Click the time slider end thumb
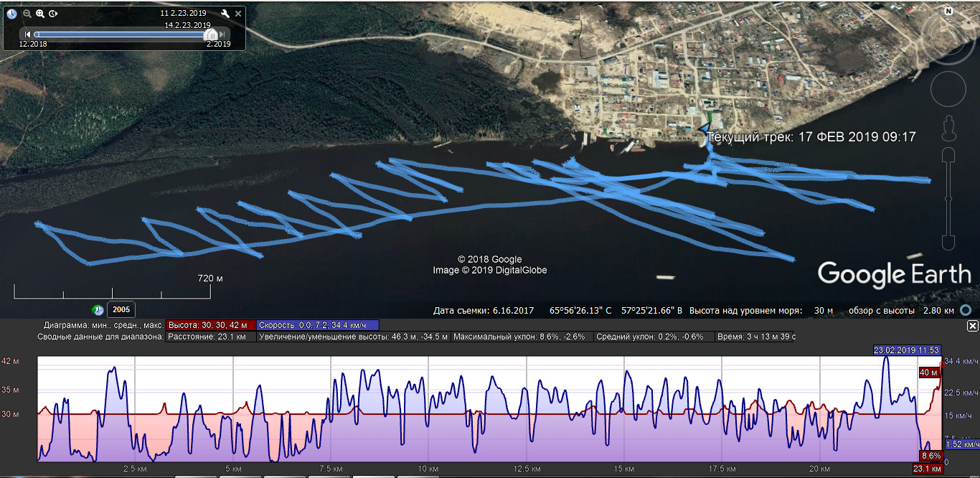The width and height of the screenshot is (980, 478). pos(211,34)
